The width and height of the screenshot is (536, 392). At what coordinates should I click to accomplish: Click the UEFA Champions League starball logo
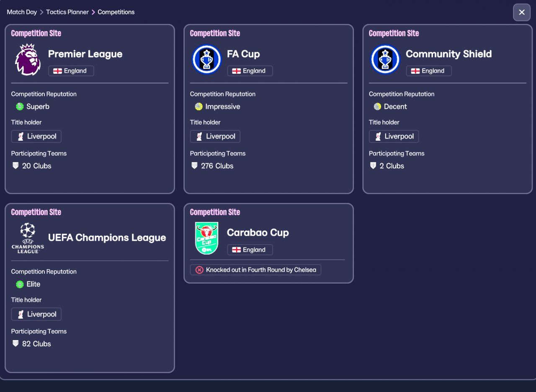point(28,238)
